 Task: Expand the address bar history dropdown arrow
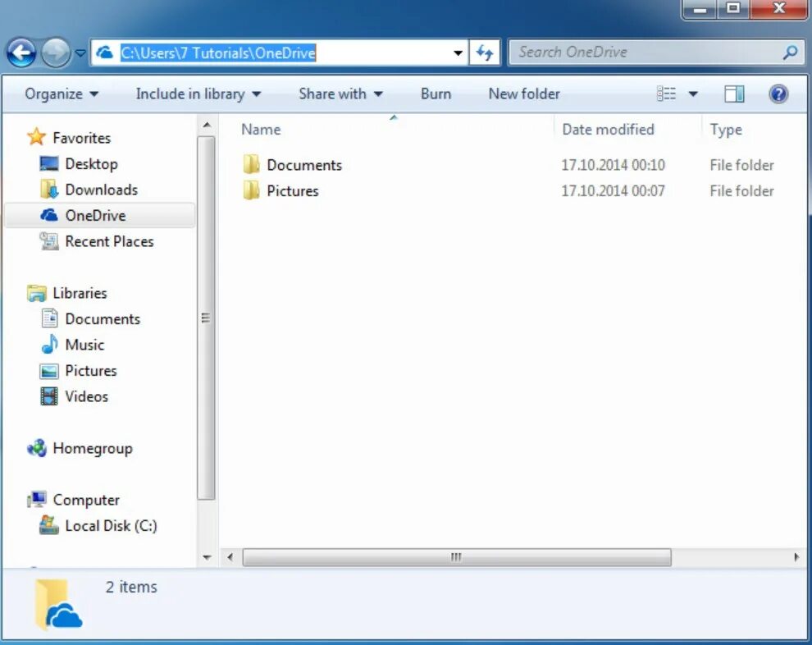tap(458, 53)
